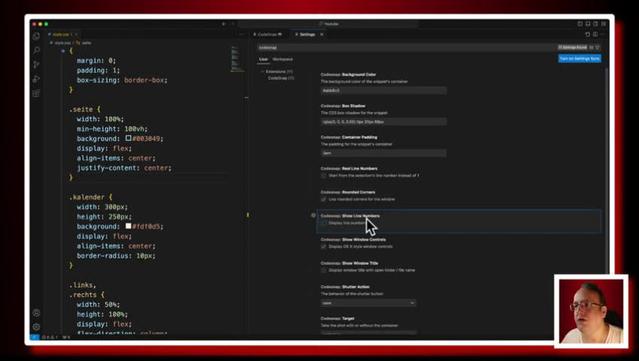Image resolution: width=639 pixels, height=361 pixels.
Task: Open the Search view in activity bar
Action: click(x=36, y=51)
